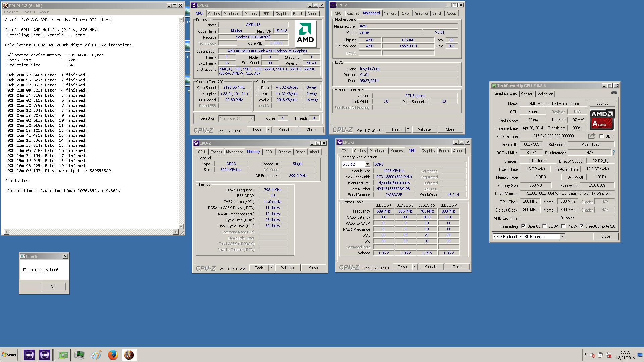This screenshot has height=362, width=644.
Task: Expand Tools arrow in CPU-Z Memory window
Action: pos(271,268)
